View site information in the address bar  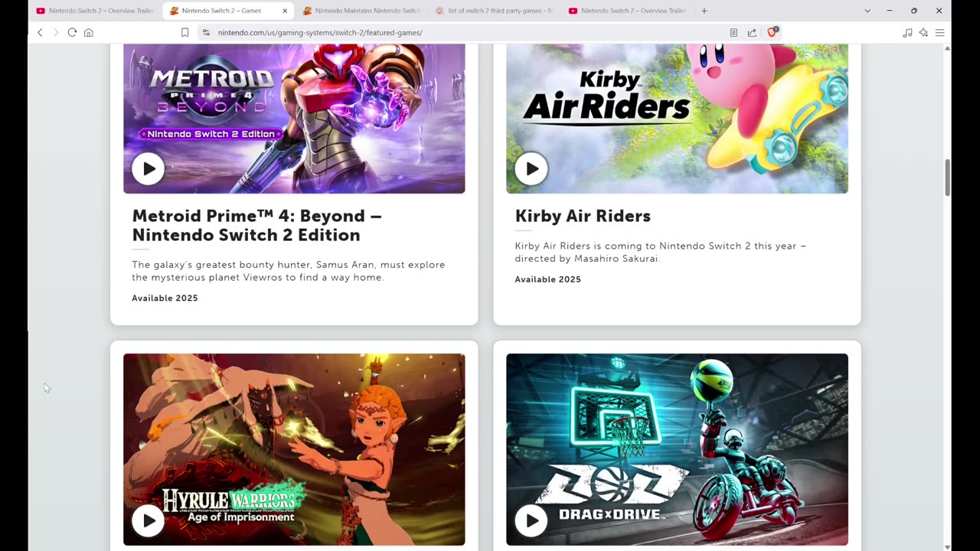coord(205,32)
